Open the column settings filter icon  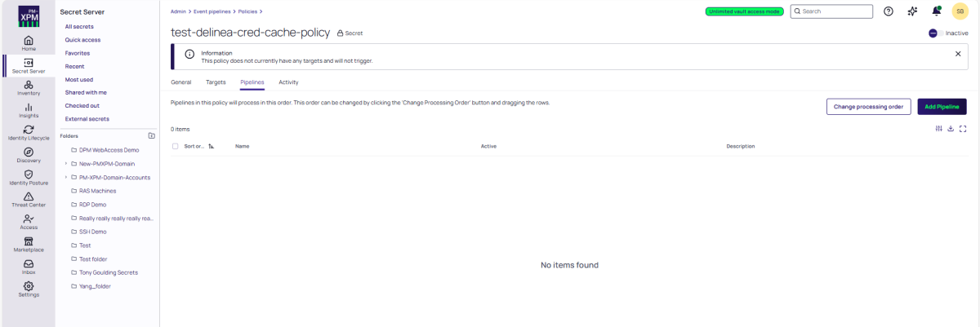coord(938,129)
